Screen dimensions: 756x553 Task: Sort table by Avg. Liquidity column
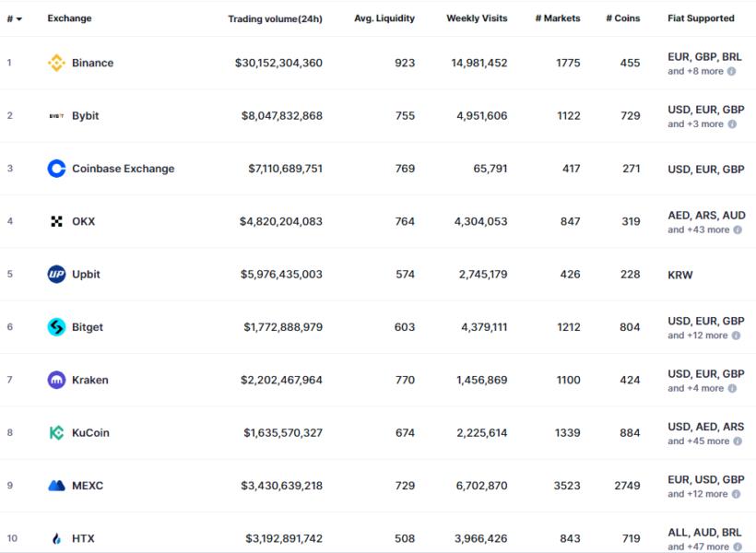tap(384, 18)
